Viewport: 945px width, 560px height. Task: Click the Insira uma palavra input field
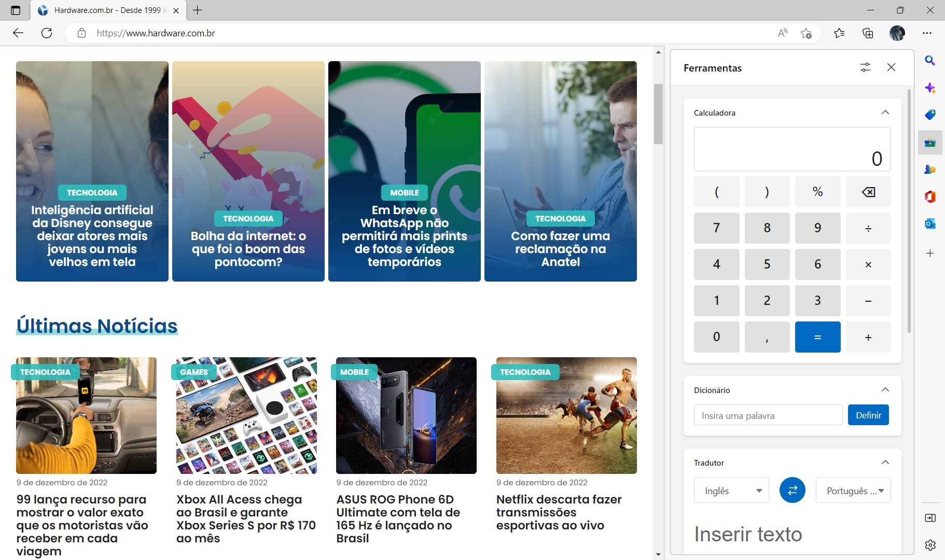[x=768, y=415]
